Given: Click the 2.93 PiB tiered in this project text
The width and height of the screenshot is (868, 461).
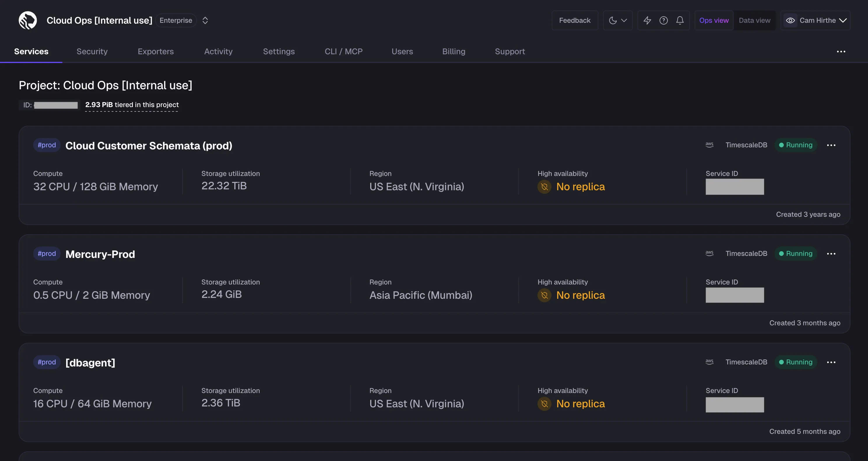Looking at the screenshot, I should (132, 104).
